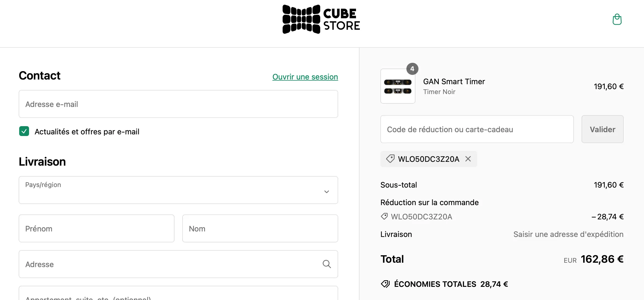Click into the Prénom field
The width and height of the screenshot is (644, 300).
pyautogui.click(x=96, y=228)
